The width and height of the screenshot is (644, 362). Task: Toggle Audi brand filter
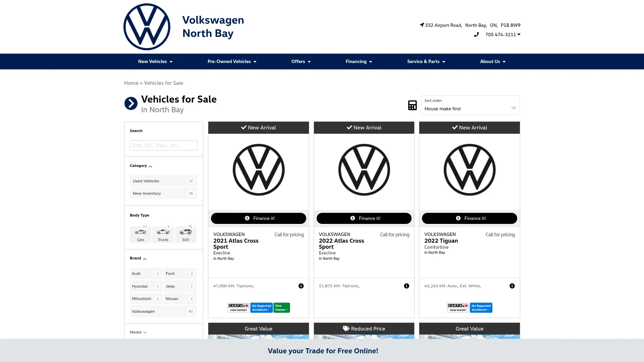146,274
